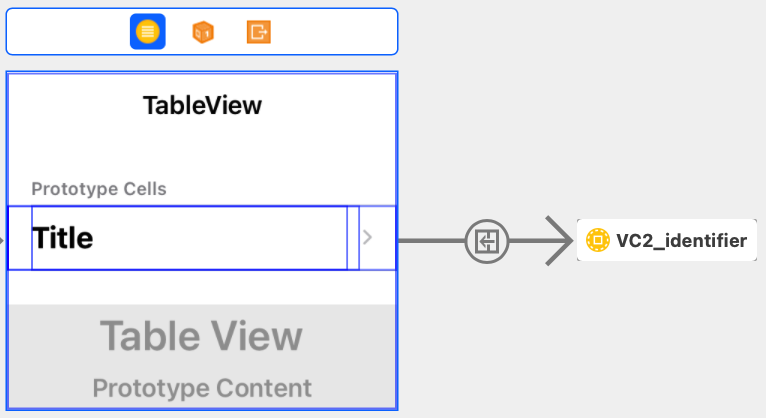
Task: Click the Exit icon in scene dock
Action: tap(259, 32)
